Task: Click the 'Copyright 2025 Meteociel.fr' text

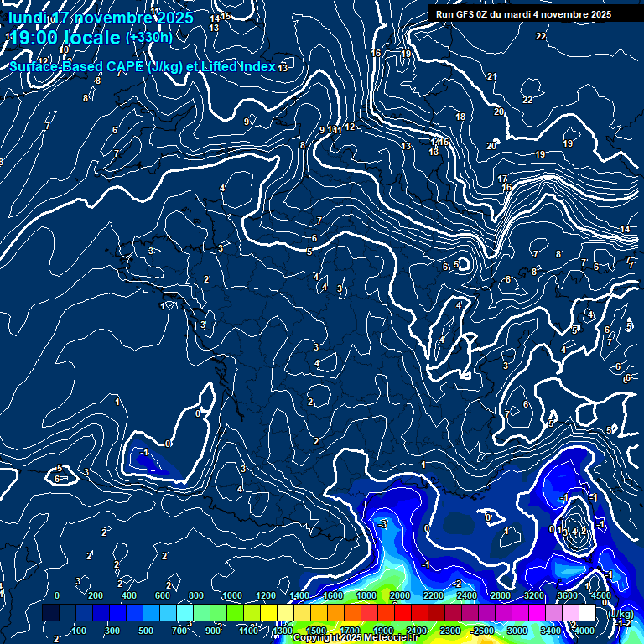Action: (356, 637)
